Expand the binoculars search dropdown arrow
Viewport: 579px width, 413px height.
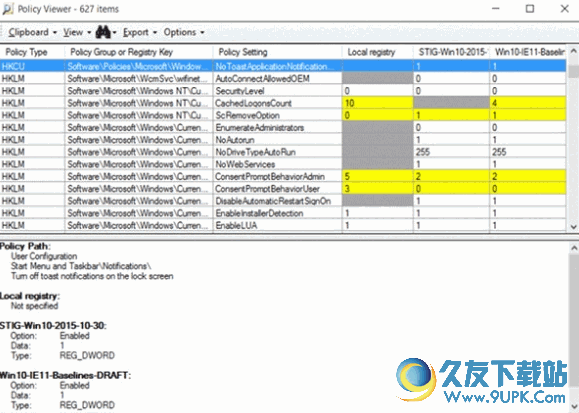coord(114,33)
